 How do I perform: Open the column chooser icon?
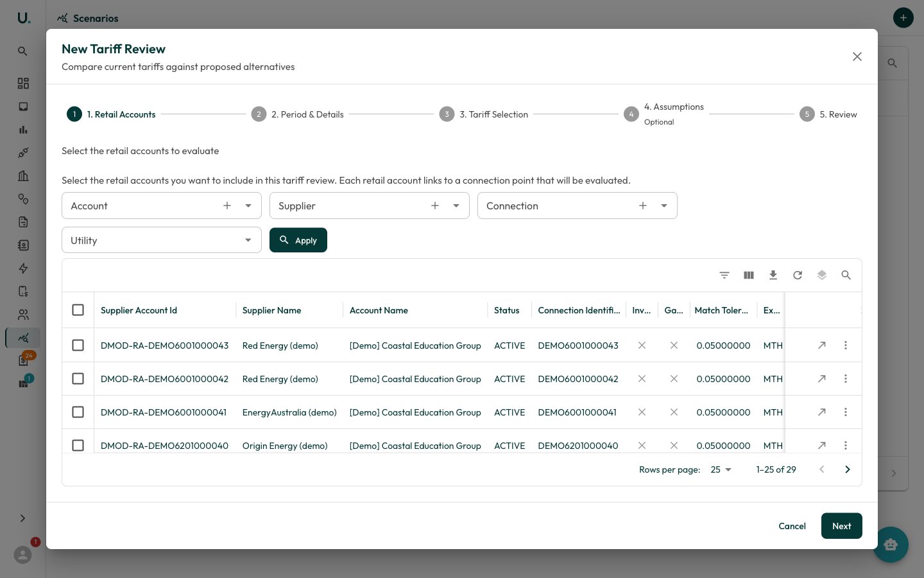tap(749, 275)
